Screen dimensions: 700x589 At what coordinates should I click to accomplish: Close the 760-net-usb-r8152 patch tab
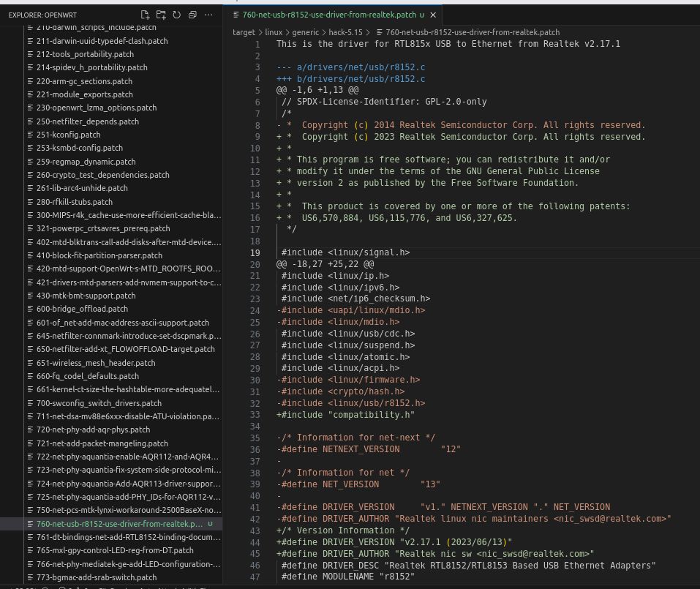(434, 15)
